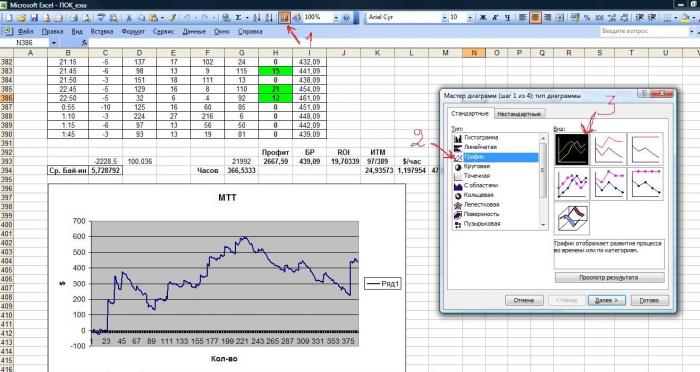Toggle Italic formatting (К)
Image resolution: width=700 pixels, height=372 pixels.
[x=495, y=18]
